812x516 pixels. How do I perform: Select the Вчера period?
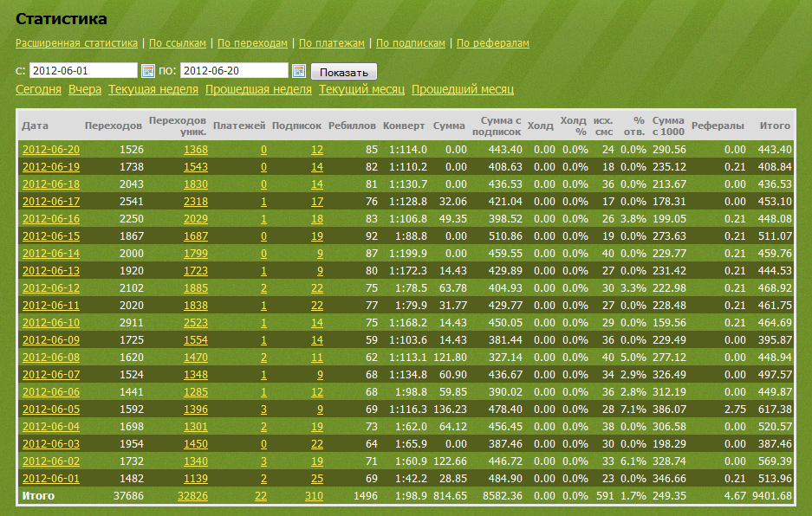(85, 89)
